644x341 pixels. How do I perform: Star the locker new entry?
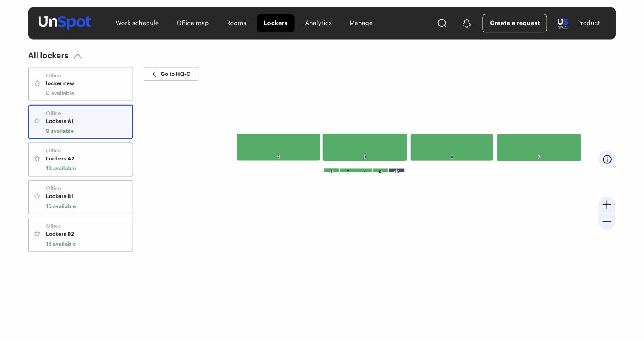(37, 83)
